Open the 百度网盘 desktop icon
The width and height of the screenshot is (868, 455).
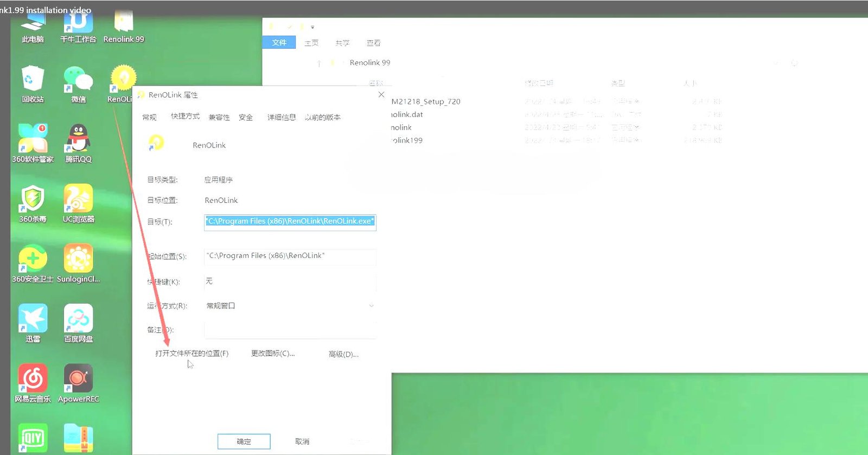pyautogui.click(x=78, y=324)
